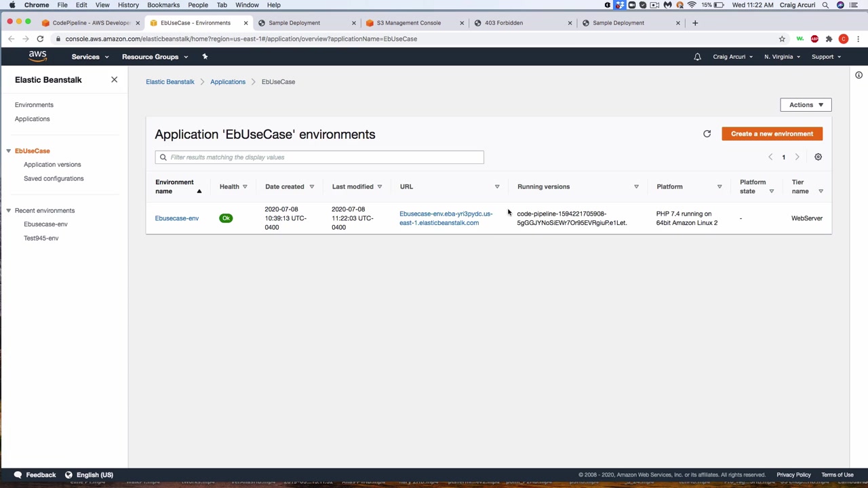
Task: Click Chrome back navigation arrow
Action: tap(11, 39)
